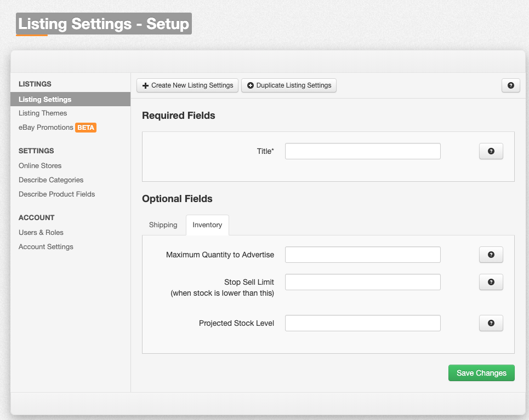Switch to the Shipping tab
The image size is (529, 420).
163,225
